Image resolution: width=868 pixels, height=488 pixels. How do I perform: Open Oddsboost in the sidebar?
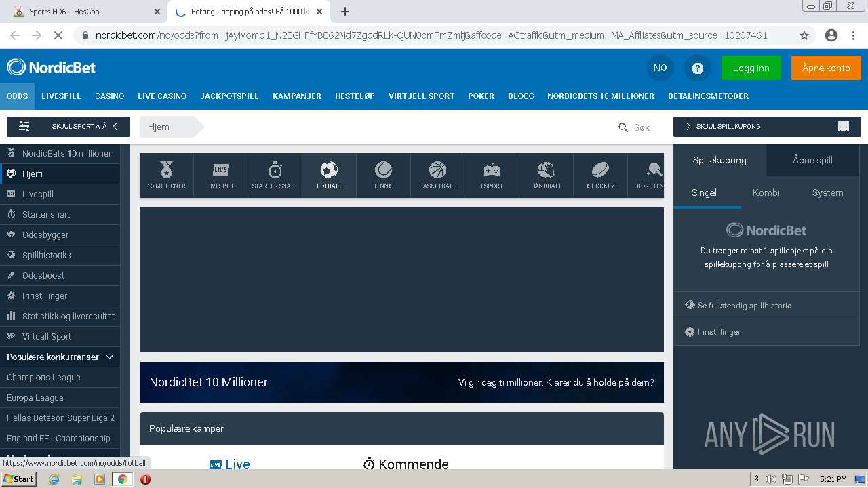60,276
